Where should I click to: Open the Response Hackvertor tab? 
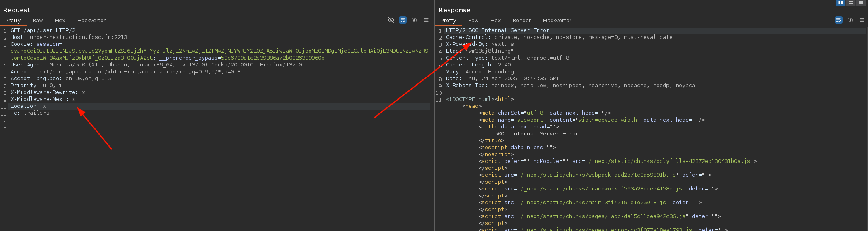pos(557,20)
